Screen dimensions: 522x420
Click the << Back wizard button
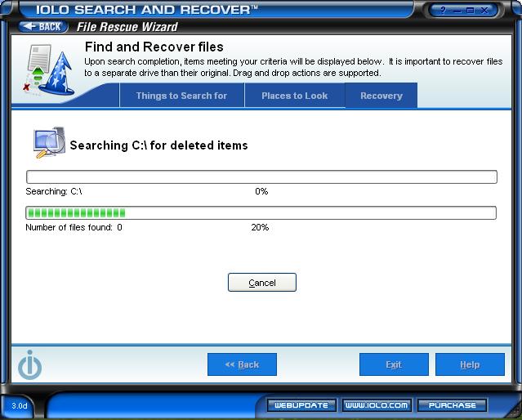(242, 364)
